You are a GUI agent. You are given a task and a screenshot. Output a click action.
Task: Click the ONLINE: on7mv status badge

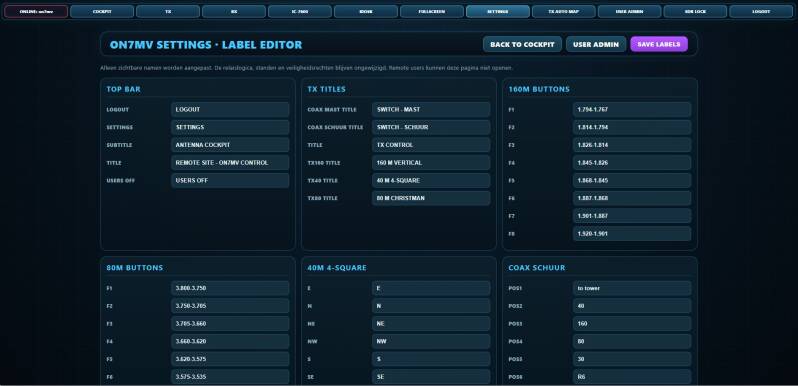click(36, 11)
